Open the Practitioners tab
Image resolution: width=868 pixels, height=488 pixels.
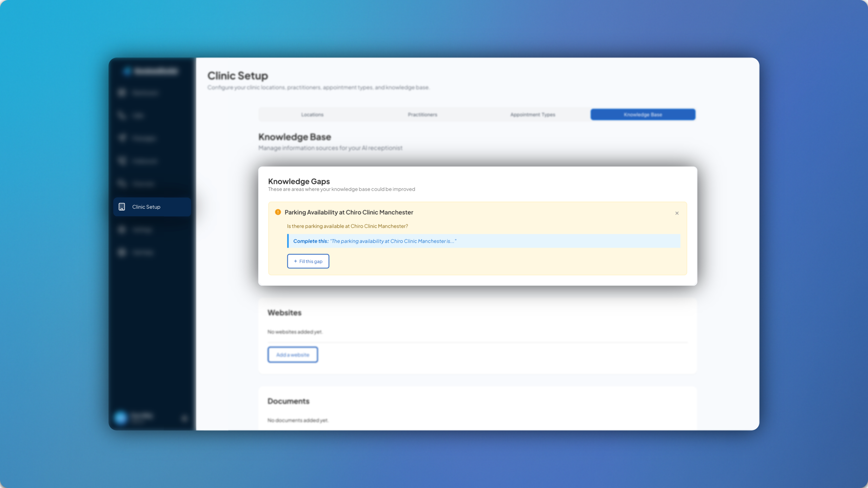(x=422, y=115)
